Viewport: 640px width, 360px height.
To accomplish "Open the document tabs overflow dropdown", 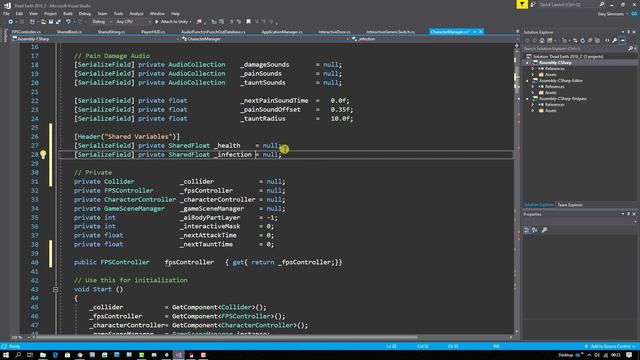I will 518,32.
